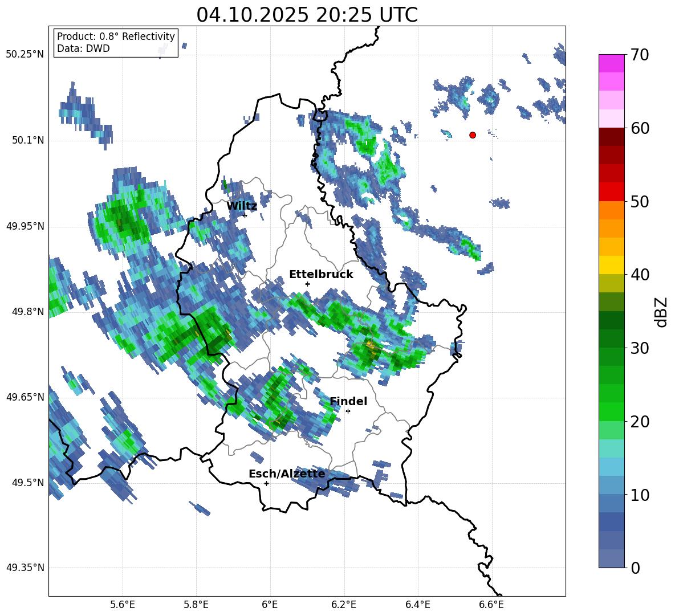Click the 5.8°E longitude label

click(196, 605)
